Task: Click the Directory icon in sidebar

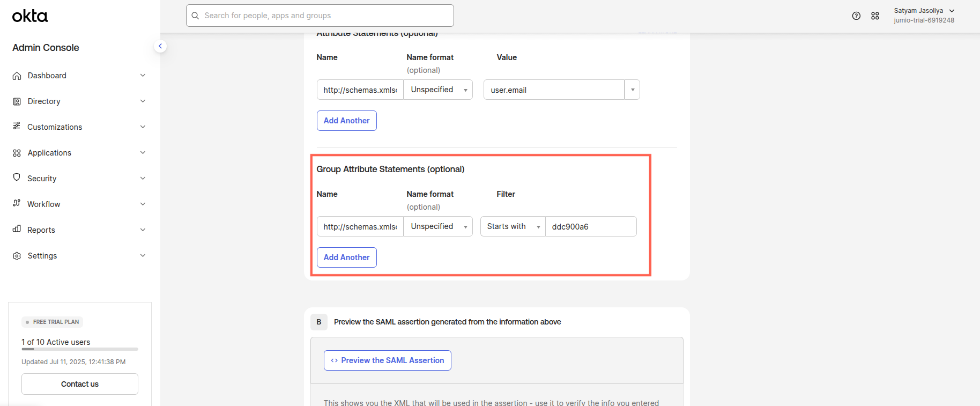Action: tap(17, 101)
